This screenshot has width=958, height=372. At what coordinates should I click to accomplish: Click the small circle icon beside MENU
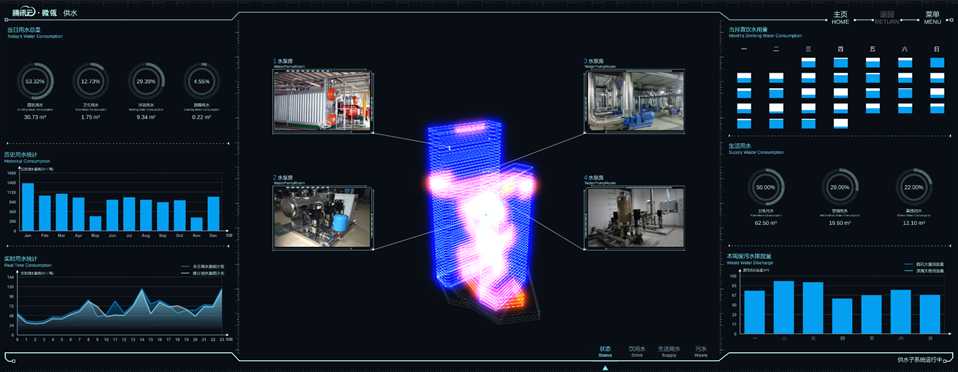[x=951, y=20]
